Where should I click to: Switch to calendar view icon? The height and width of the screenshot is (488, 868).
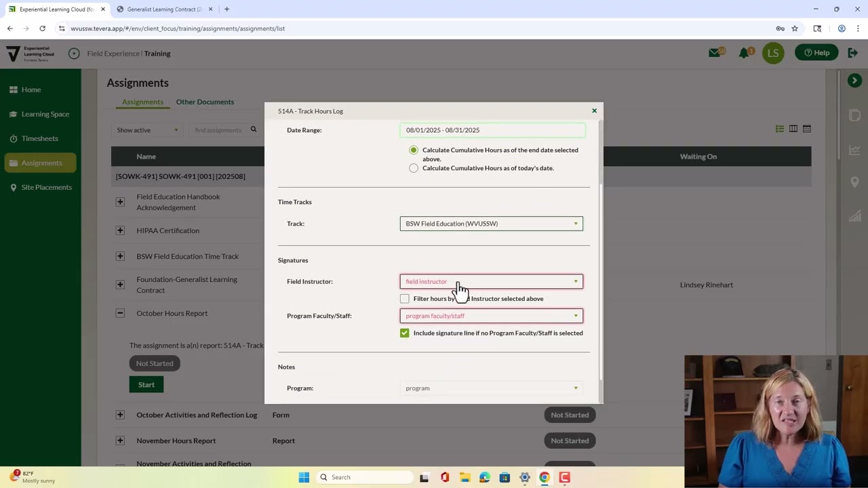807,129
